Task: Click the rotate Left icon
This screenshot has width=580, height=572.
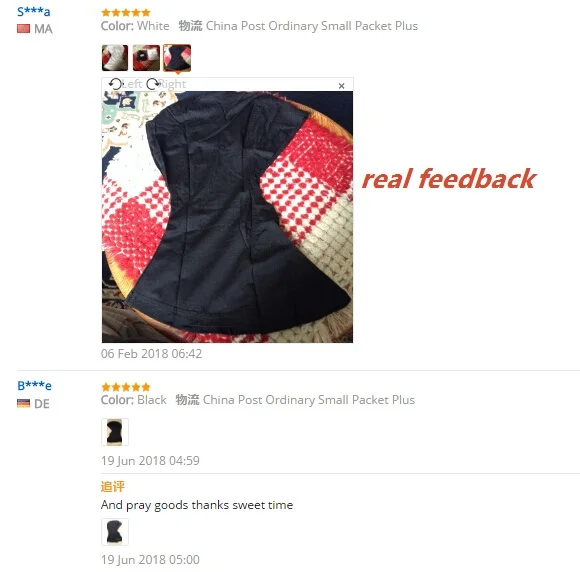Action: (x=115, y=84)
